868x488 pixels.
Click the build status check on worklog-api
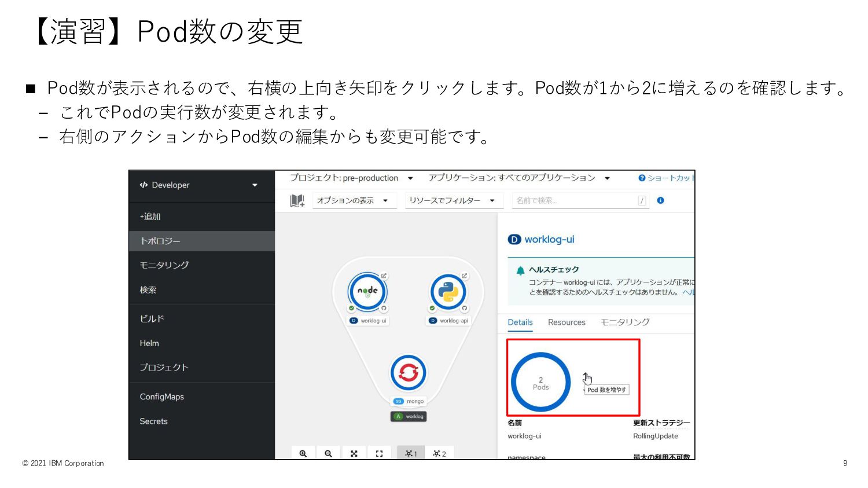click(432, 308)
